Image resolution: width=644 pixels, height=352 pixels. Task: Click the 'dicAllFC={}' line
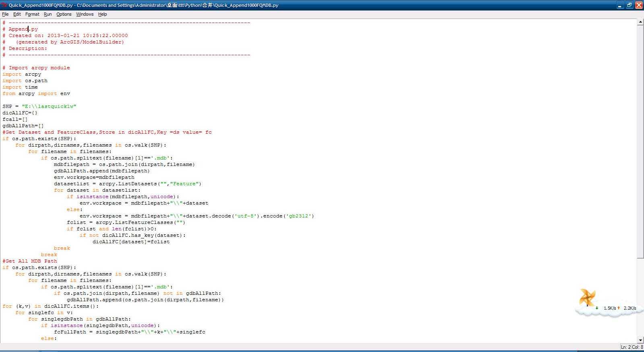(x=20, y=113)
